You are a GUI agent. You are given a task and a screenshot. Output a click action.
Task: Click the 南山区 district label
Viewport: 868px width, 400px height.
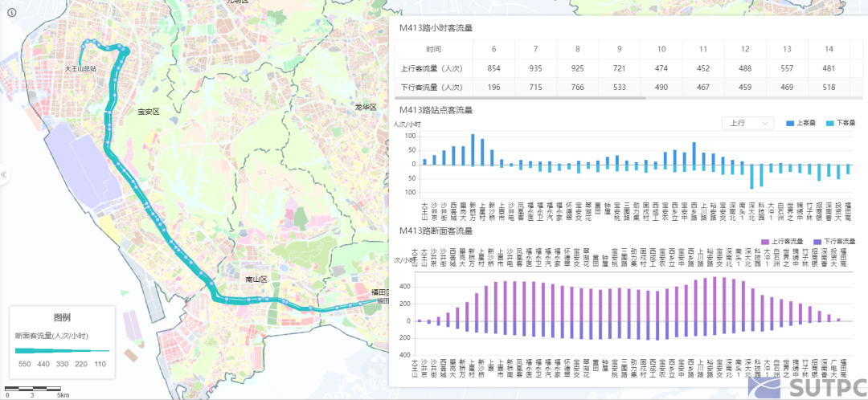[x=256, y=280]
